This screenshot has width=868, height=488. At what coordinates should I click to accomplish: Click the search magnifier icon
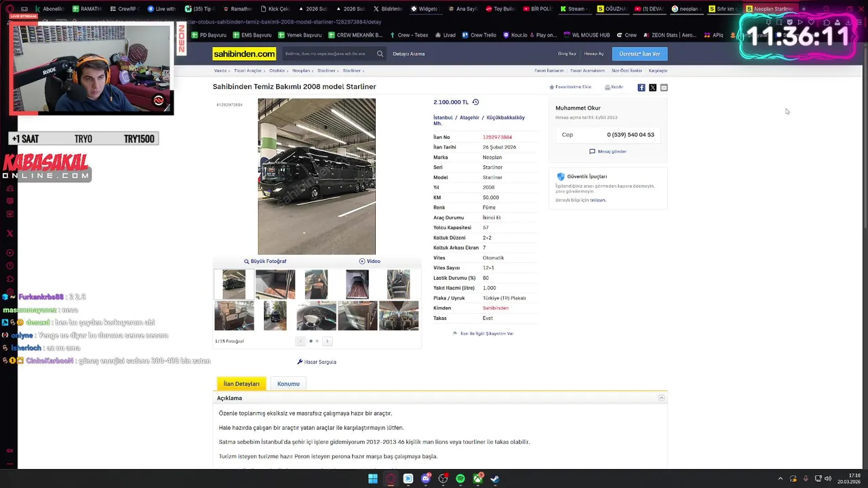(380, 54)
